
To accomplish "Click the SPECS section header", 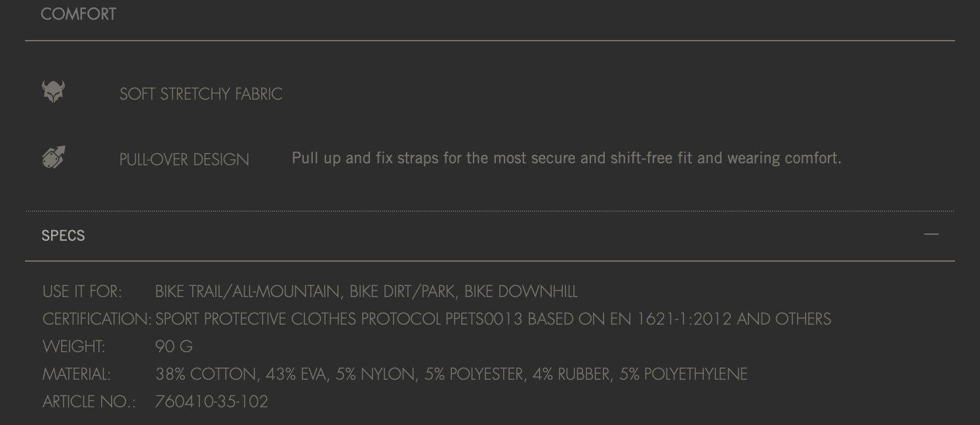I will click(x=63, y=235).
